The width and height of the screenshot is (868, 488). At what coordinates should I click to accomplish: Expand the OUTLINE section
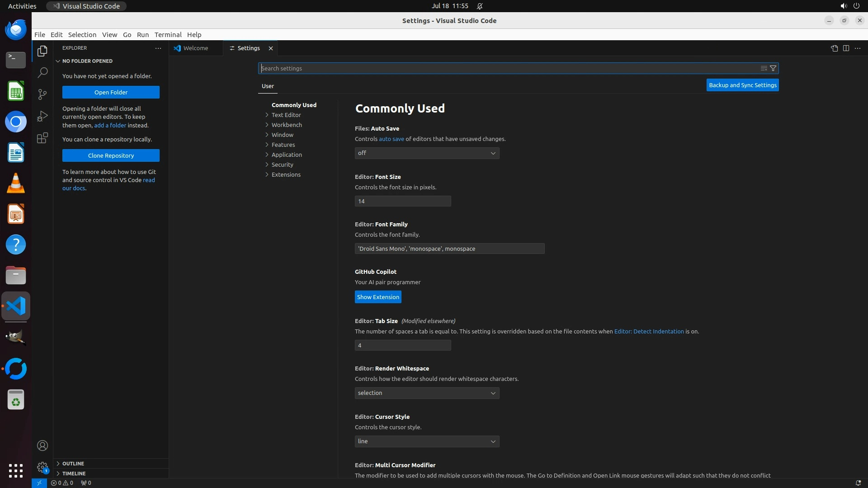(73, 464)
